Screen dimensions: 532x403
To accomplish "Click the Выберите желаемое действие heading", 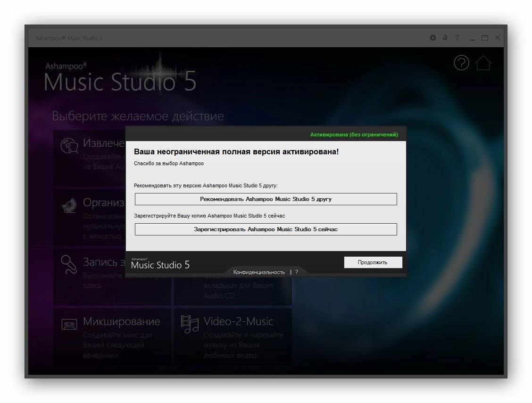I will (x=138, y=116).
